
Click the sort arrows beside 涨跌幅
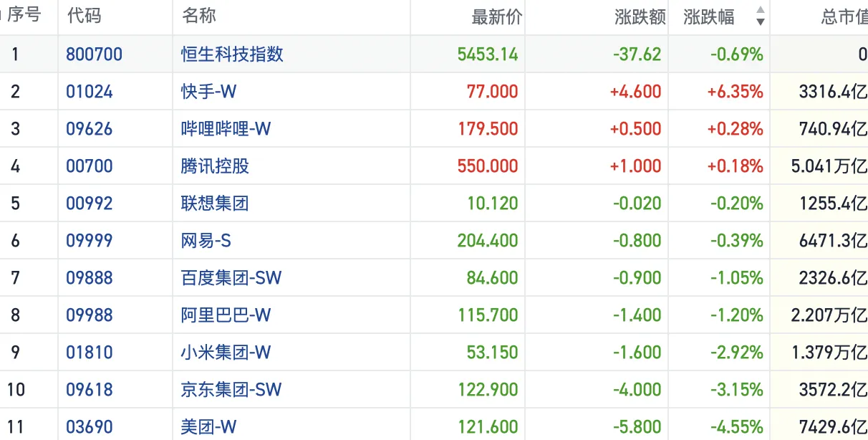760,16
